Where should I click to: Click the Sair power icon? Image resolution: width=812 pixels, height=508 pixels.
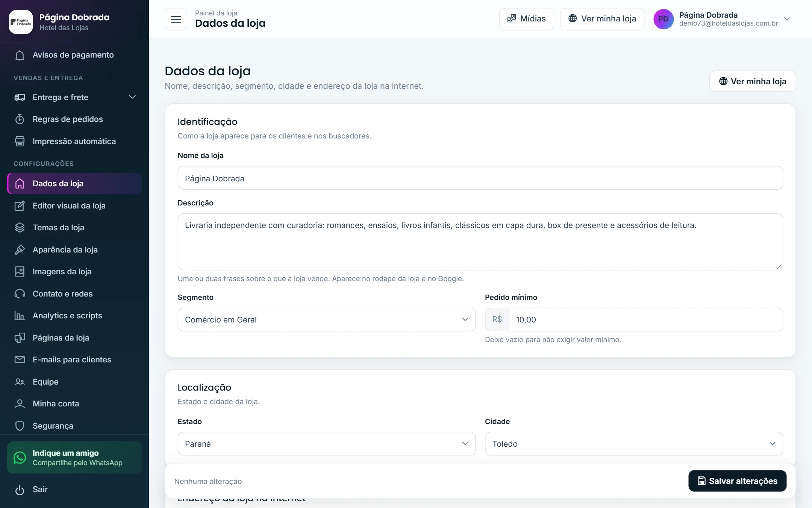point(20,490)
